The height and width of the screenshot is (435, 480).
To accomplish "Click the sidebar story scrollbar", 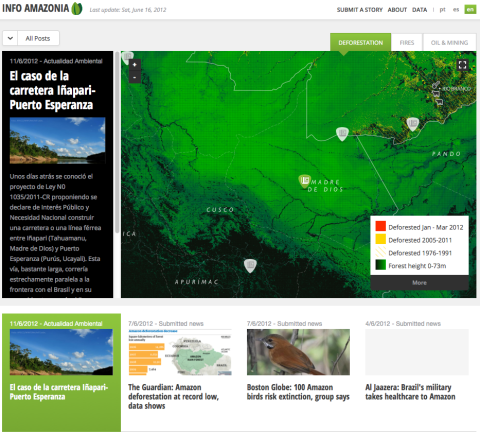I will click(117, 143).
